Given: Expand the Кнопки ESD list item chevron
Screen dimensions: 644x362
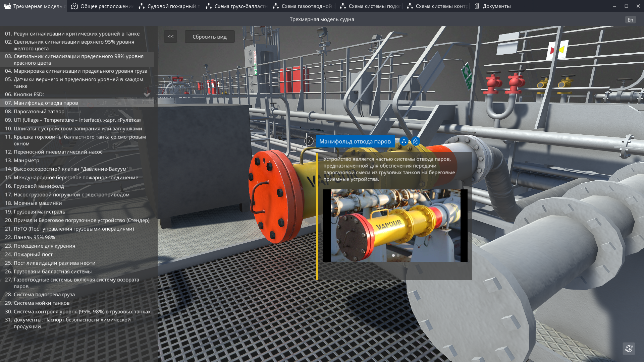Looking at the screenshot, I should pos(147,95).
